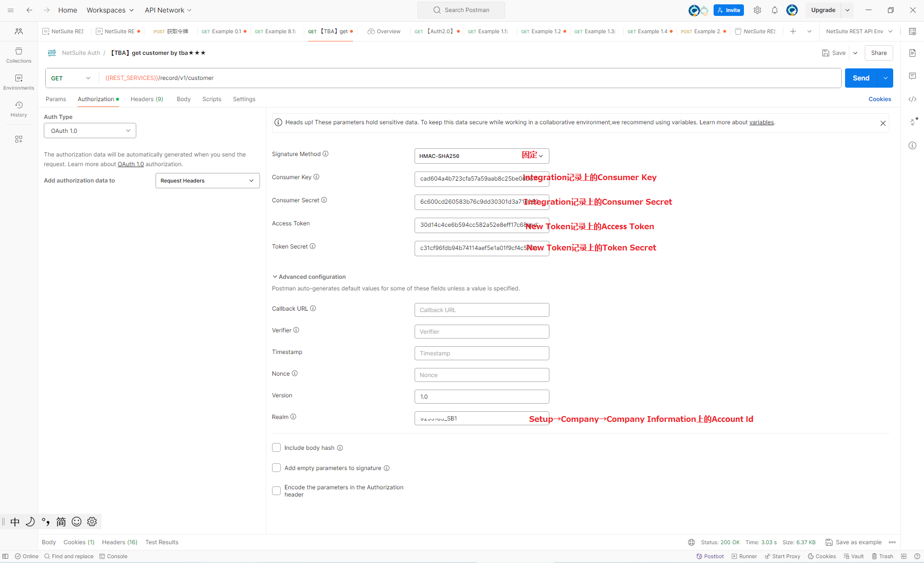Open the configure sidebar grid icon
Image resolution: width=924 pixels, height=563 pixels.
pos(19,139)
